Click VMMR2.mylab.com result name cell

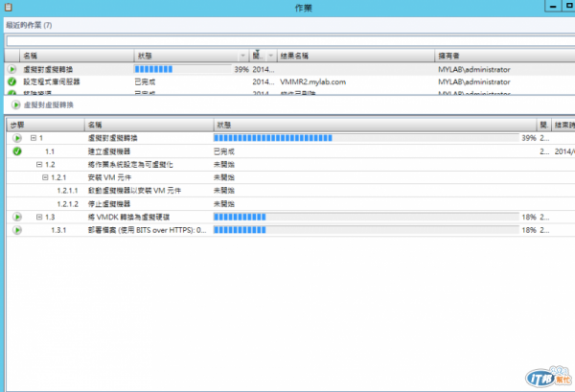[x=312, y=81]
